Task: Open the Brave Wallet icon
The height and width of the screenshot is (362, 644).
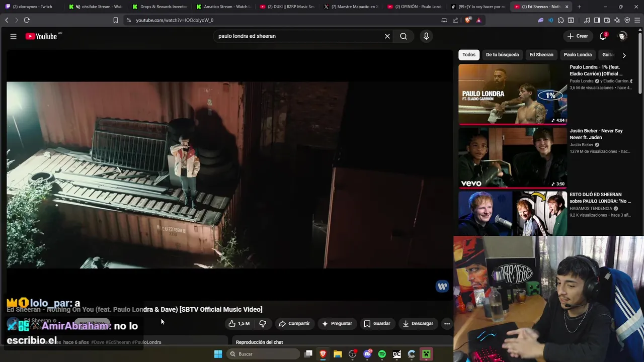Action: (607, 20)
